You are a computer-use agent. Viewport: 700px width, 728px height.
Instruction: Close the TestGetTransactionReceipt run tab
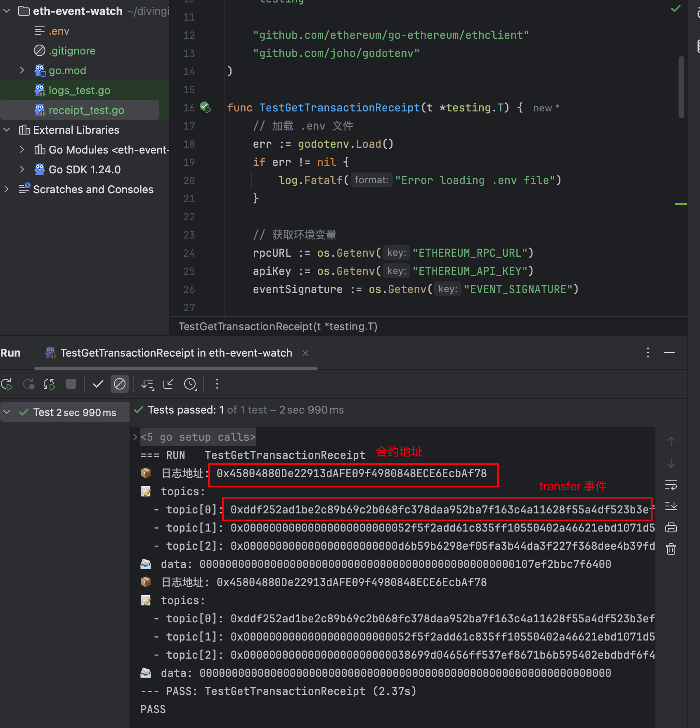tap(305, 353)
